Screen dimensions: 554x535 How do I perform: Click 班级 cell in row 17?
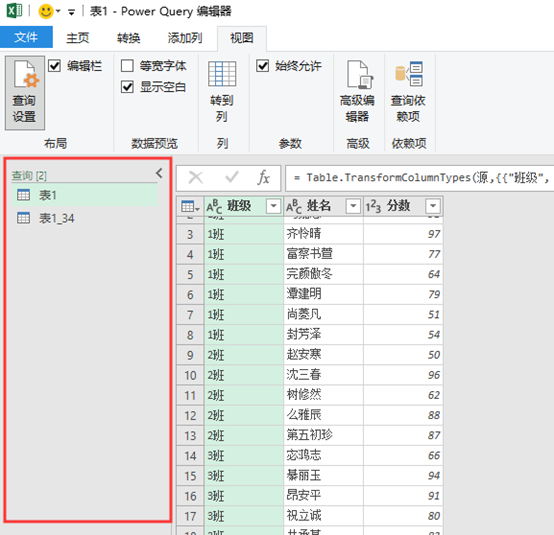pos(244,516)
